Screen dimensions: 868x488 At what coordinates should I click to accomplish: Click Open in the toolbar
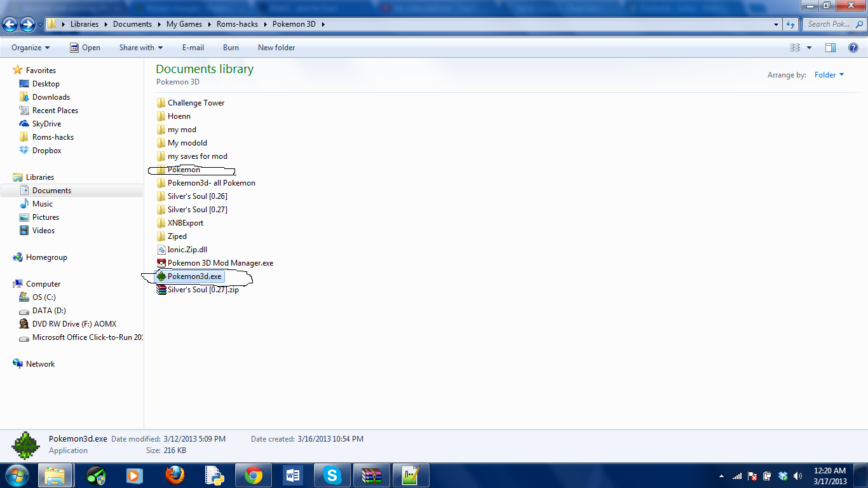[x=85, y=48]
